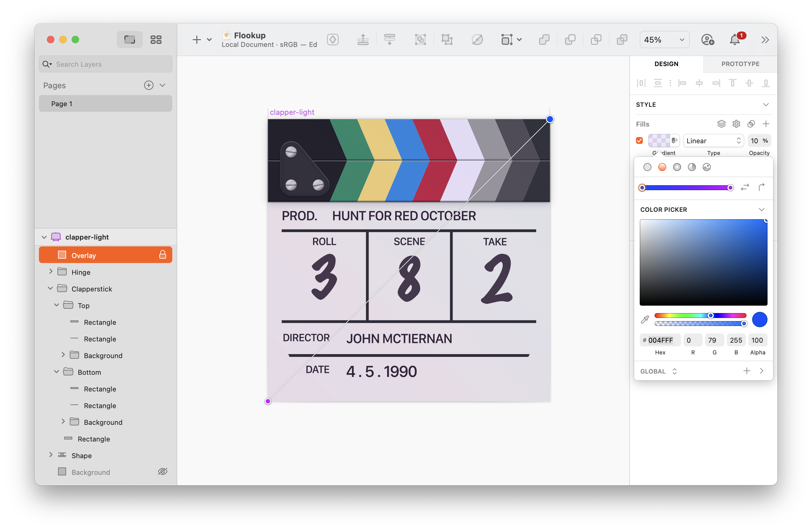Show more toolbar items chevrons
This screenshot has width=812, height=531.
(x=765, y=40)
